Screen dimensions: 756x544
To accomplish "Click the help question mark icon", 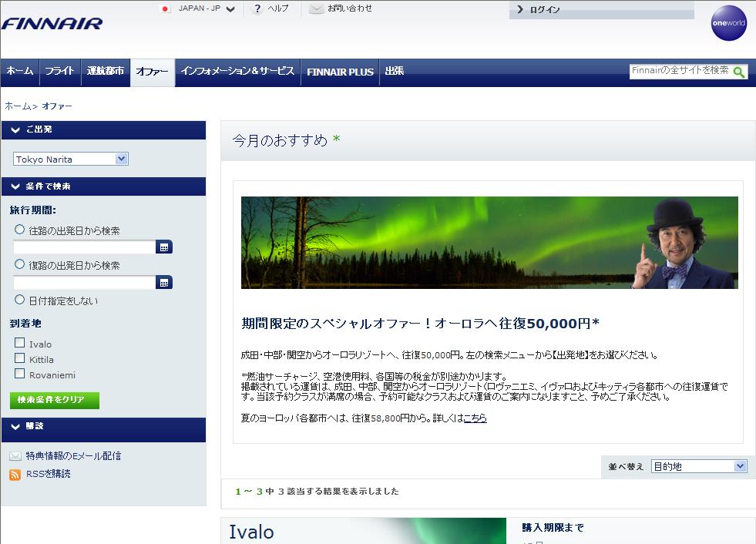I will point(257,8).
